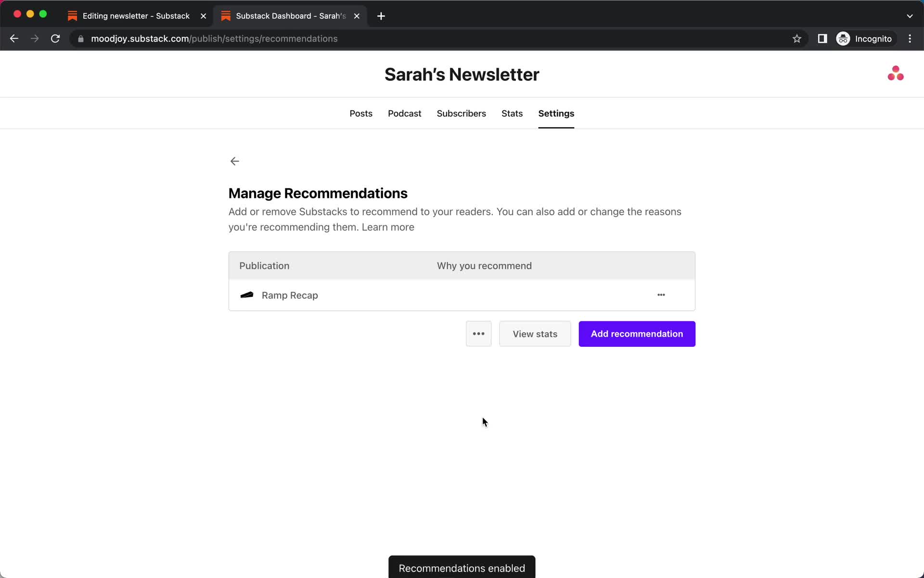924x578 pixels.
Task: Select the Settings tab
Action: click(556, 113)
